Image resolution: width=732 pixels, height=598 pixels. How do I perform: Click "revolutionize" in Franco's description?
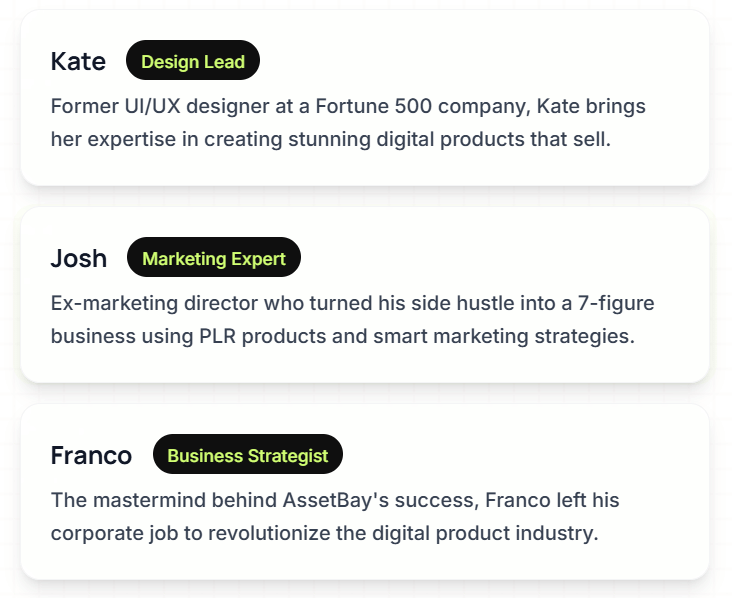tap(268, 533)
